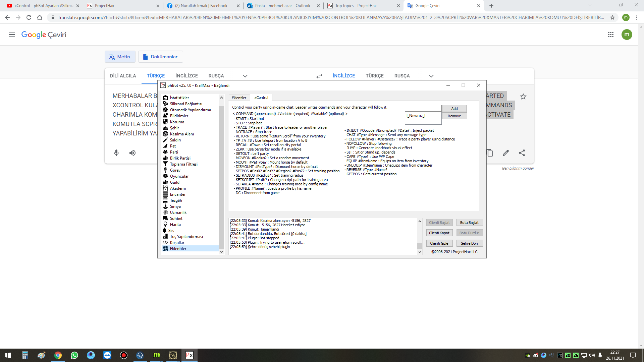The image size is (644, 362).
Task: Open Google apps grid icon
Action: (x=610, y=35)
